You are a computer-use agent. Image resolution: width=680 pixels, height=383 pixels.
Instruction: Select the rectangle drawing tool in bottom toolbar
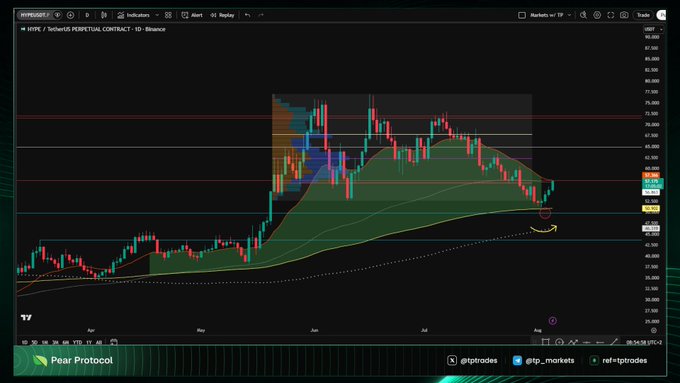click(x=546, y=342)
